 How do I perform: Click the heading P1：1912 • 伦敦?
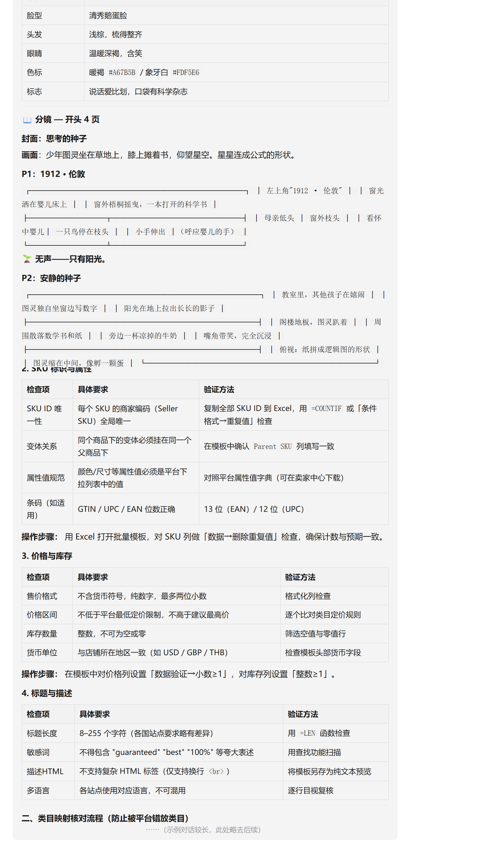click(53, 174)
